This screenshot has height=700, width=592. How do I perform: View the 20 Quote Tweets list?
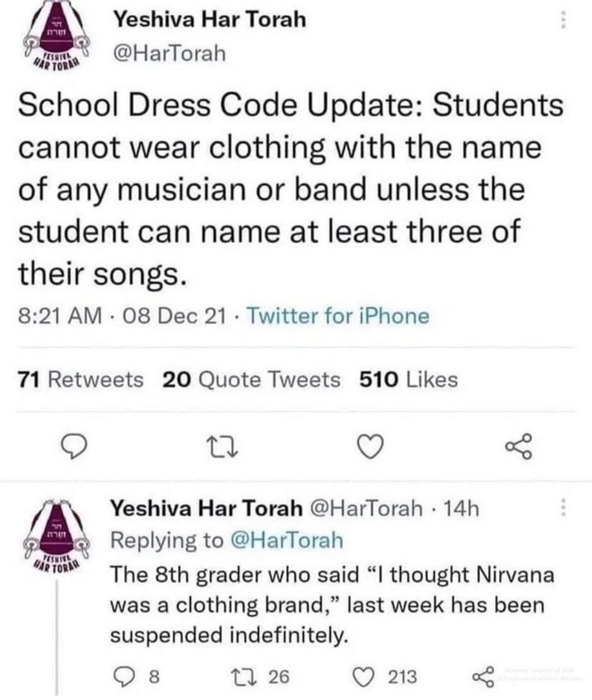252,379
